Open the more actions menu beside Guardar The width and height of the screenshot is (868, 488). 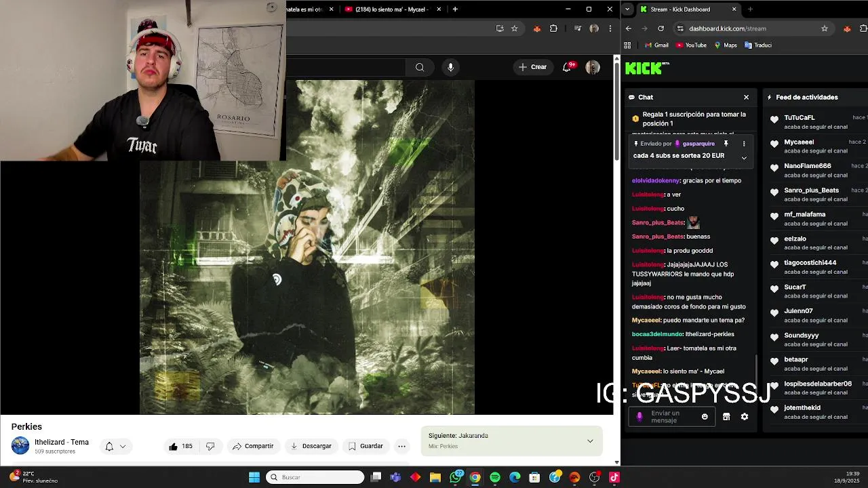click(x=401, y=446)
